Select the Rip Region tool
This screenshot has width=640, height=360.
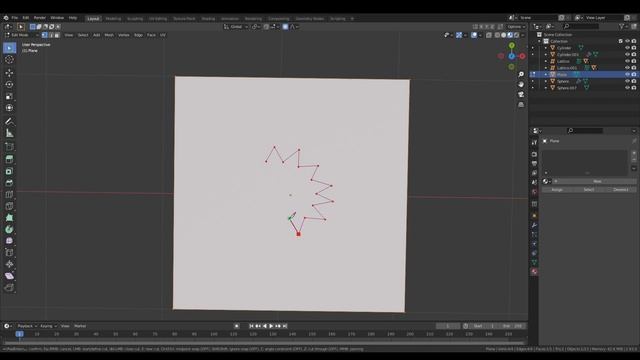[x=9, y=288]
